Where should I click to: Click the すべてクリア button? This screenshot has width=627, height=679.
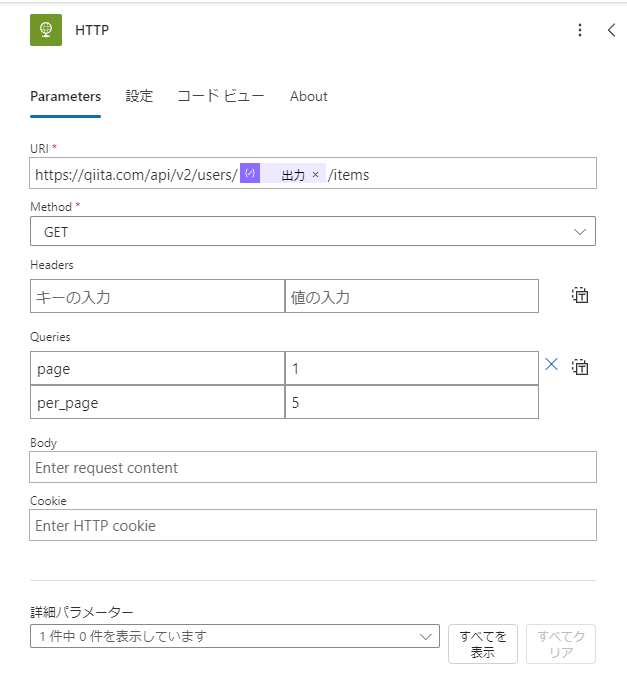(561, 644)
